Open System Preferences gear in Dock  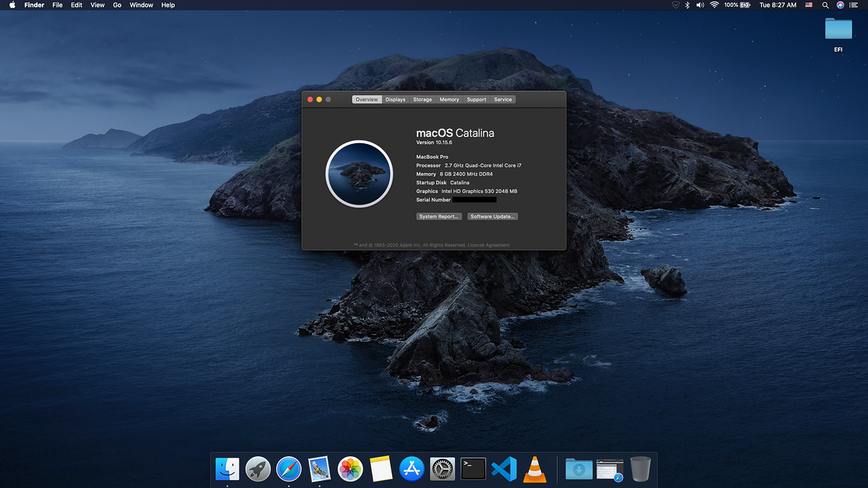coord(442,469)
